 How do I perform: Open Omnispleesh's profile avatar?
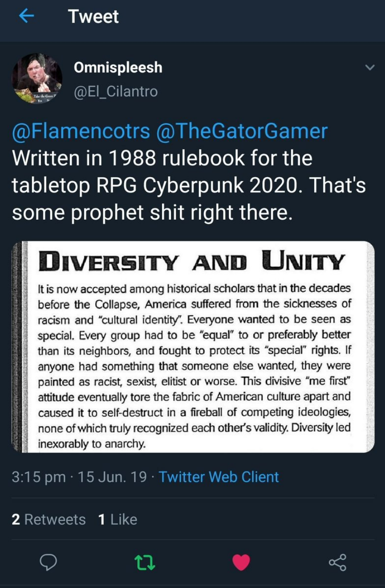tap(37, 79)
